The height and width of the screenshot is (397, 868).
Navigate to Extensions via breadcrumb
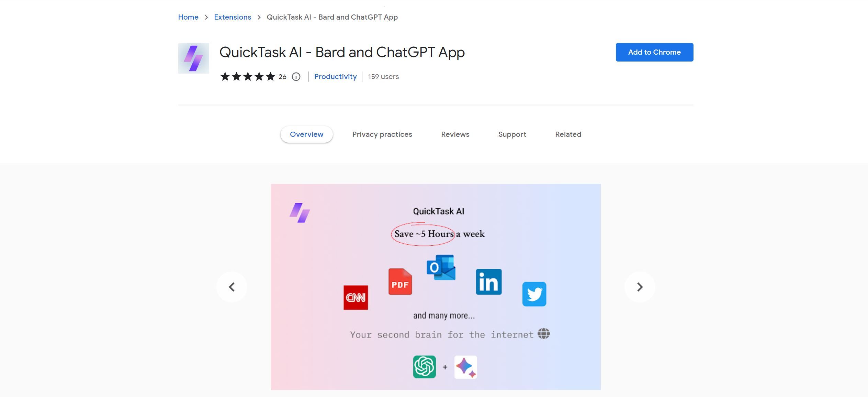tap(233, 17)
